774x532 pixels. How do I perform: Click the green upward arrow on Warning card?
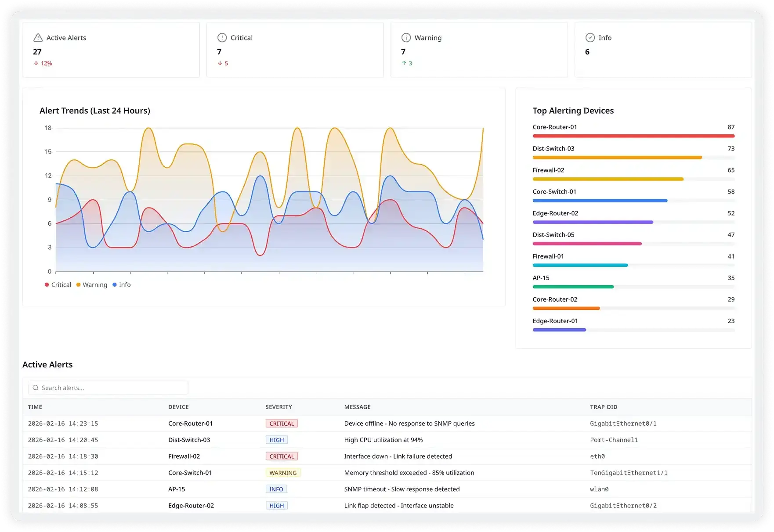coord(404,63)
